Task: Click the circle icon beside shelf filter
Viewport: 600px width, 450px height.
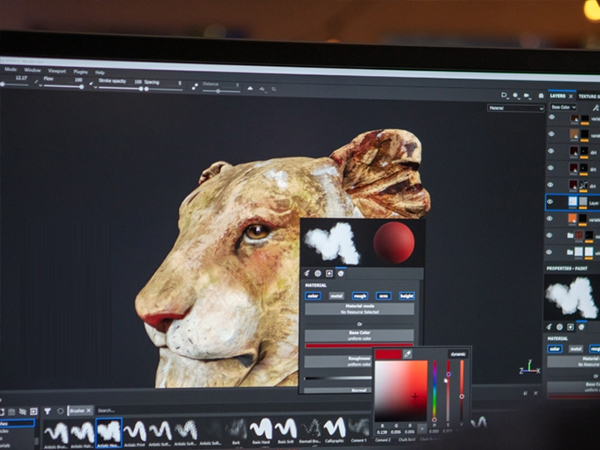Action: 60,411
